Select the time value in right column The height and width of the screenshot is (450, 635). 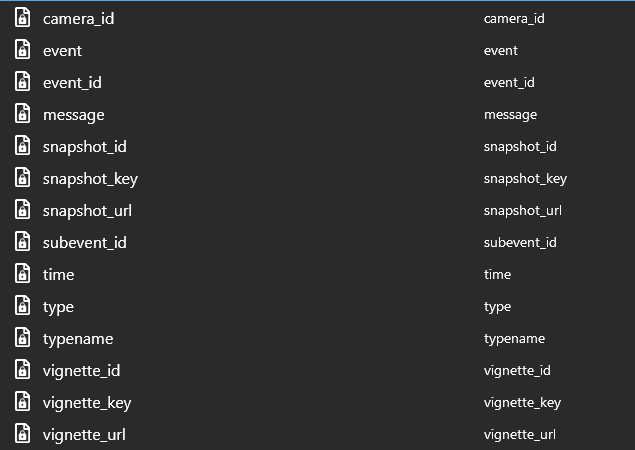point(497,275)
